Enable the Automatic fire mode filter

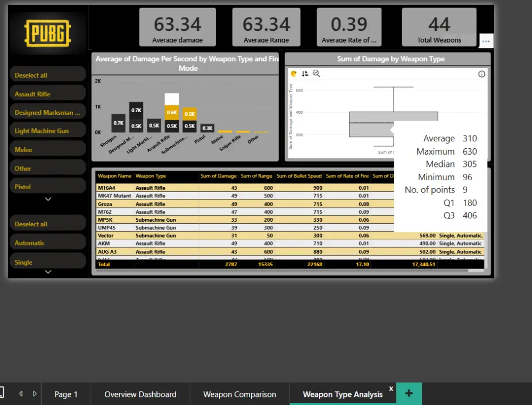point(48,242)
